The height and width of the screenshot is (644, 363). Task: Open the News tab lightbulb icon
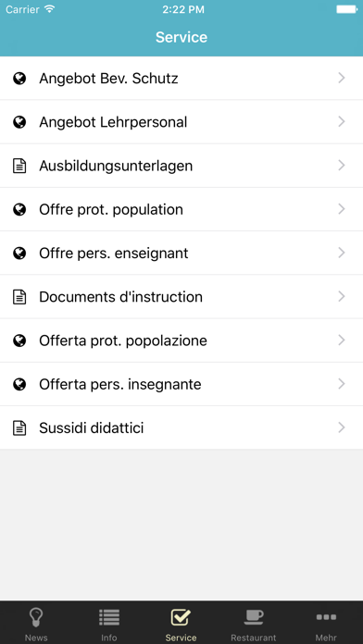(x=36, y=617)
